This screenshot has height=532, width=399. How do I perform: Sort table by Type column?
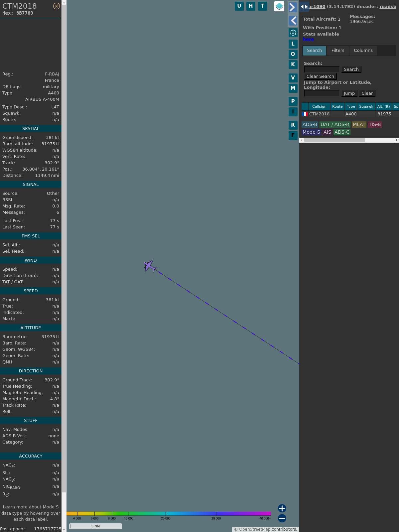tap(351, 106)
